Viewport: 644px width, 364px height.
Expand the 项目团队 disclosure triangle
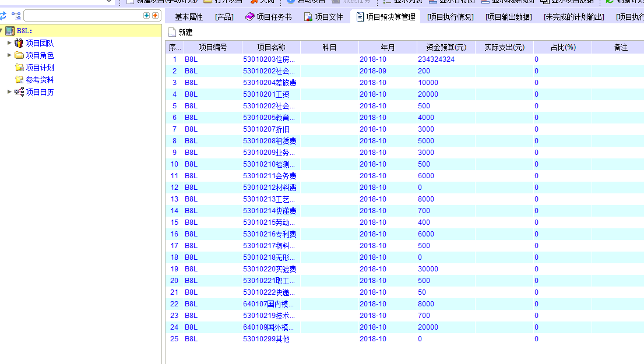9,43
